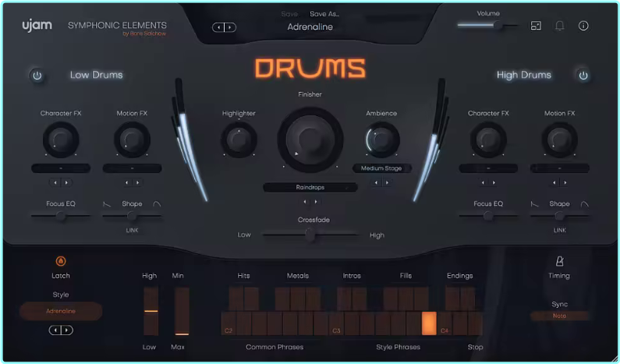Click next Finisher arrow below Raindrops
Viewport: 620px width, 364px height.
316,202
